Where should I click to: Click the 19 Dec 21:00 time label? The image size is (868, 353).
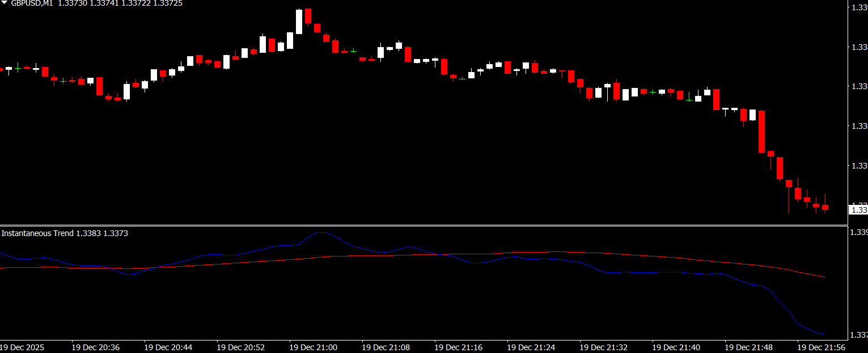313,347
